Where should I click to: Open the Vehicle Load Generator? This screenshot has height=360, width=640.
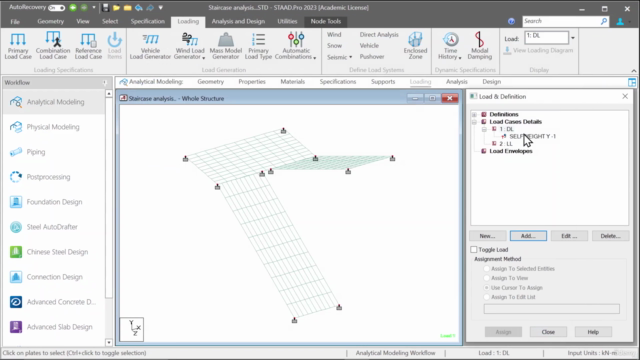(150, 46)
